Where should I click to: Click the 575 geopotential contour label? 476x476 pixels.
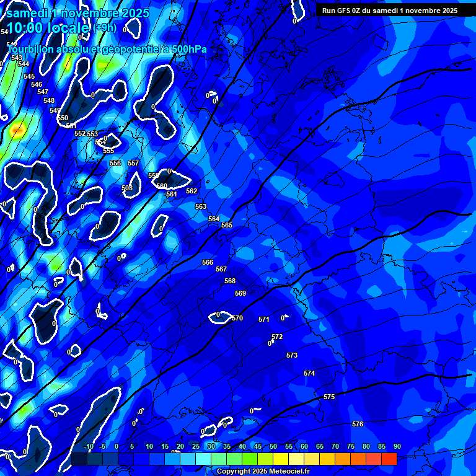tap(329, 397)
